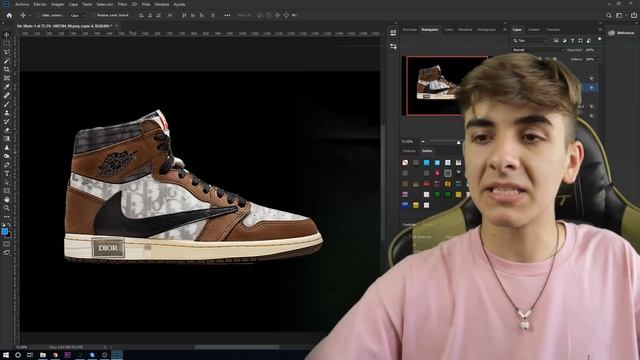
Task: Select the Magic Wand tool
Action: (x=7, y=61)
